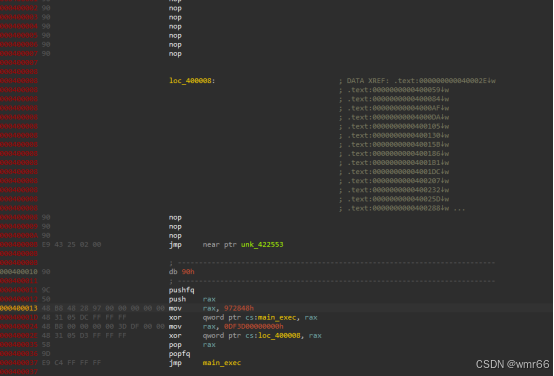Select the immediate value 972848h
Viewport: 554px width, 376px height.
pyautogui.click(x=239, y=309)
